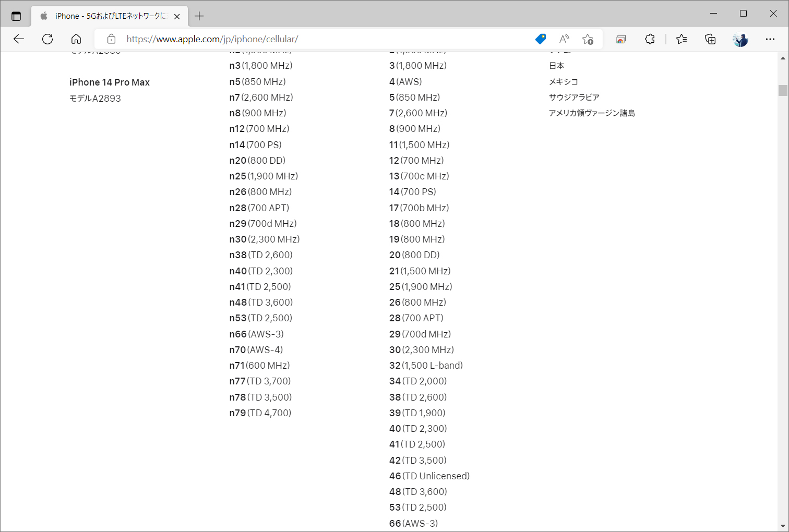This screenshot has width=789, height=532.
Task: Click the scrollbar down arrow
Action: click(783, 526)
